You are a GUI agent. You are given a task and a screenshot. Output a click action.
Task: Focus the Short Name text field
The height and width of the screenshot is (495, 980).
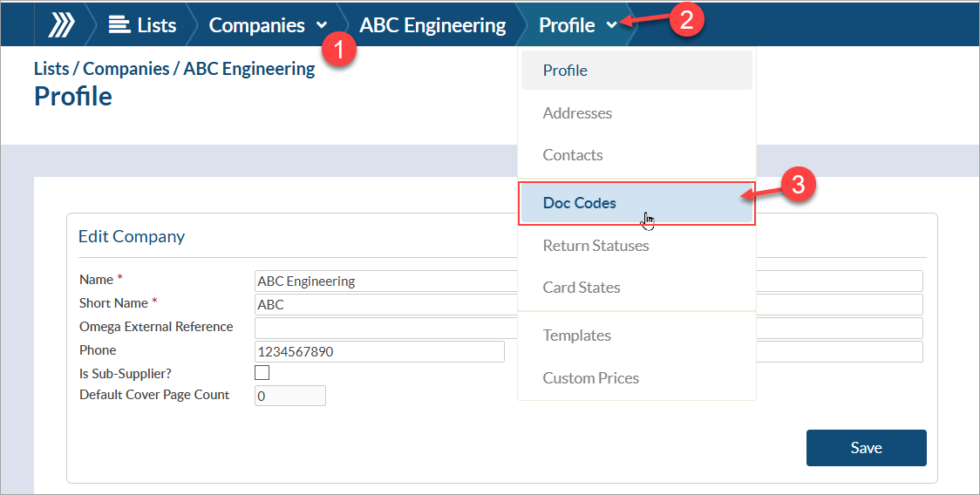(384, 304)
